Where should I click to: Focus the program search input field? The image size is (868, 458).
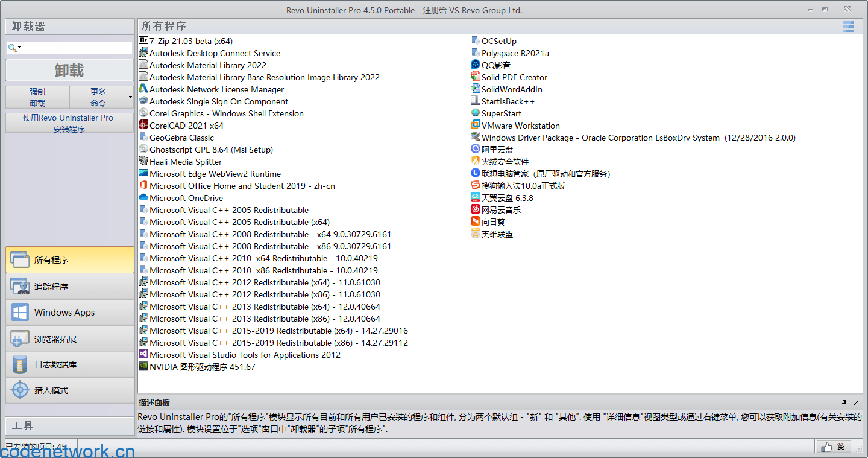78,48
